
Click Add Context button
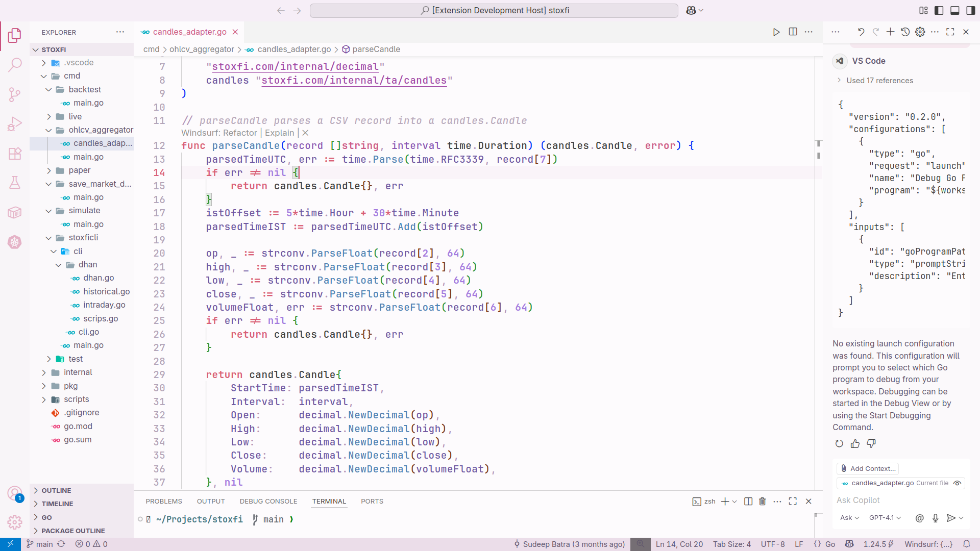click(x=868, y=468)
